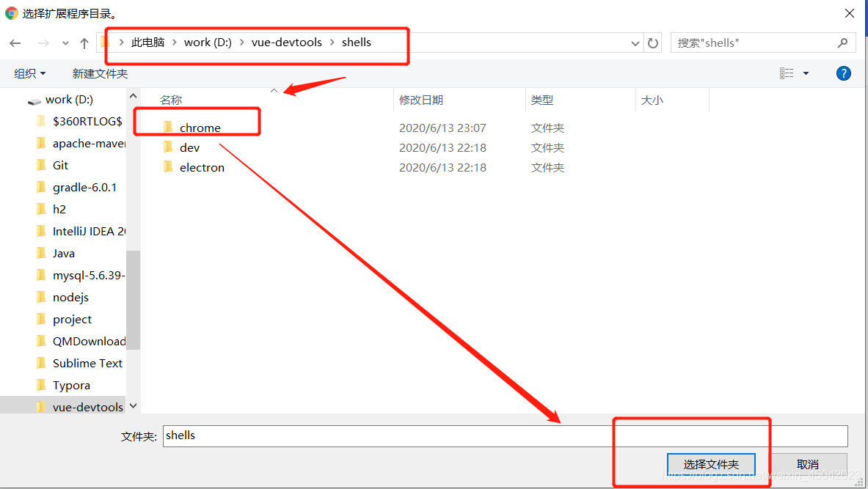This screenshot has width=868, height=489.
Task: Click scroll-up arrow of navigation pane
Action: [x=133, y=96]
